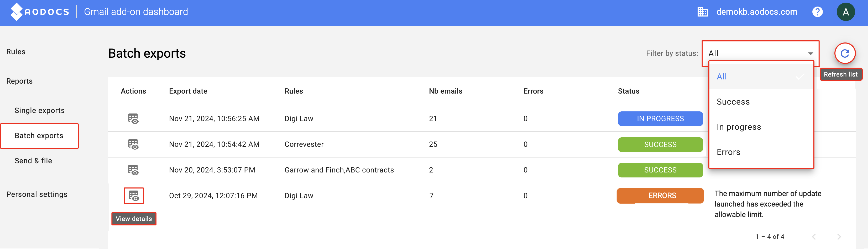Click the user avatar with letter A

click(845, 12)
